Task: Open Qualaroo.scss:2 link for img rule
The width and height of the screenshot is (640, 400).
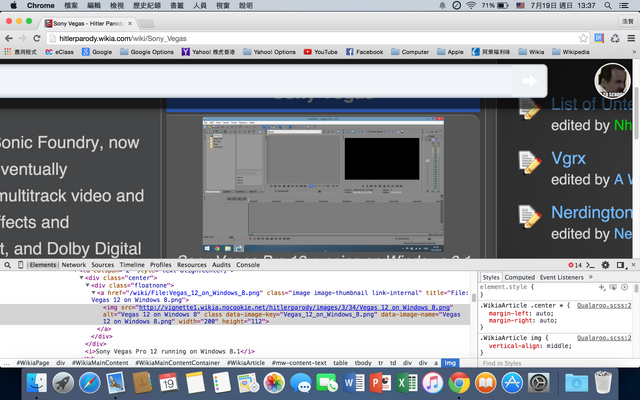Action: pos(604,338)
